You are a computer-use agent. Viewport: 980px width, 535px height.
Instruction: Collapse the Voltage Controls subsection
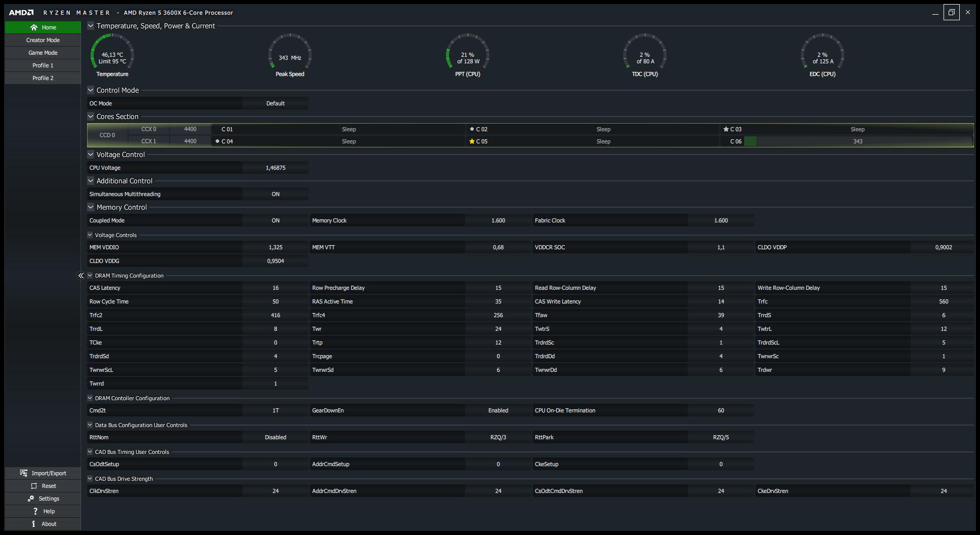pyautogui.click(x=90, y=235)
